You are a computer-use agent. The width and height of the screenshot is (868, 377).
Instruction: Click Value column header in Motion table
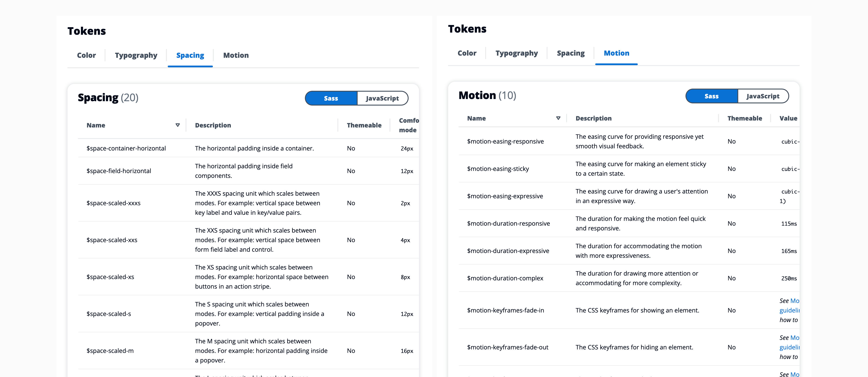(x=788, y=118)
